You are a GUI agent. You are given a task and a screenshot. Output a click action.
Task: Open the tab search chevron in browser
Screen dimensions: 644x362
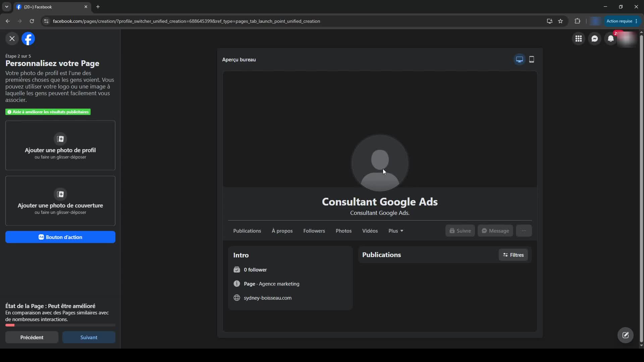tap(6, 7)
